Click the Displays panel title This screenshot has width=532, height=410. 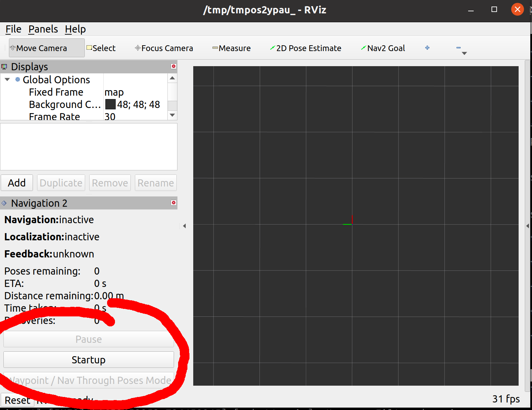(x=30, y=67)
